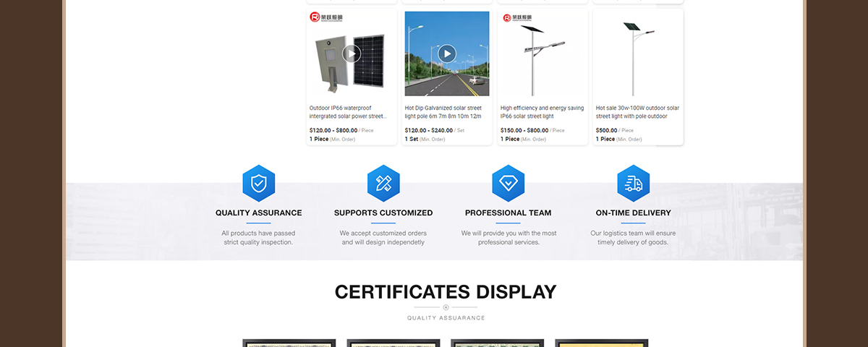Click price $500.00 / Piece

(x=615, y=131)
